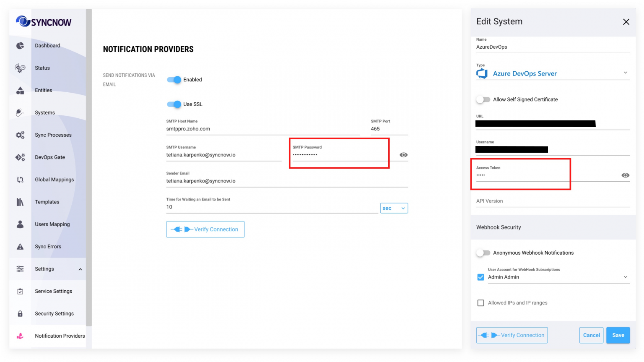Click the Settings sliders icon
The image size is (644, 362).
tap(20, 269)
